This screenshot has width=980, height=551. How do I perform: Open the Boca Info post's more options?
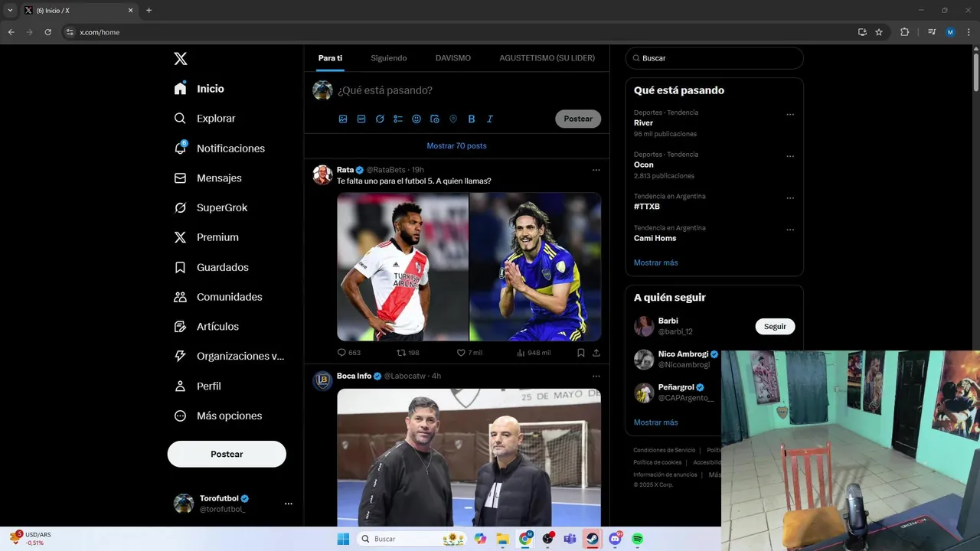click(596, 376)
